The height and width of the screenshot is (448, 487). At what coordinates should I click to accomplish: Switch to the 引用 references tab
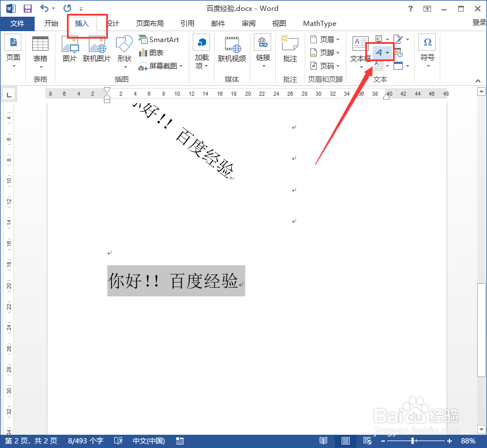188,24
